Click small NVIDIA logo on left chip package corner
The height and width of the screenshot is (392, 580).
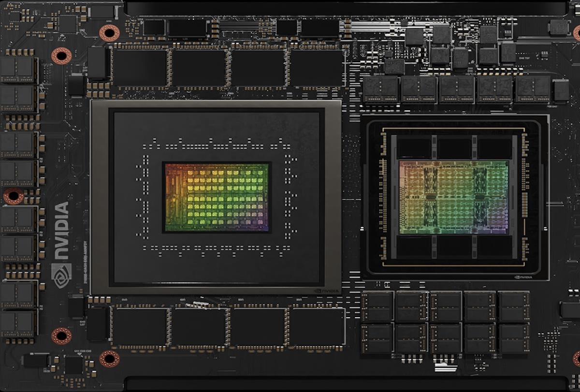(327, 290)
